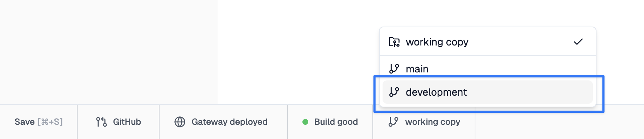The width and height of the screenshot is (644, 139).
Task: Click the working copy text in status bar
Action: tap(433, 122)
